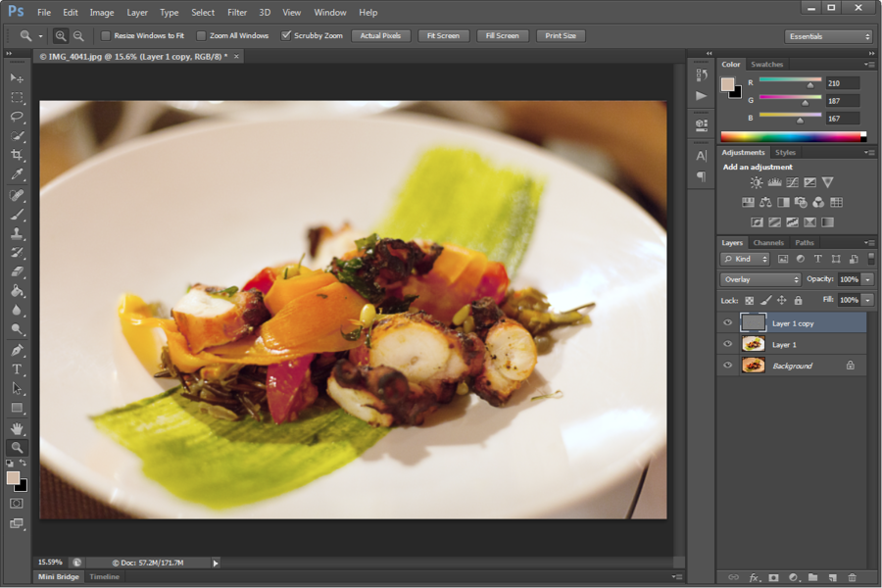
Task: Select the Horizontal Type tool
Action: coord(17,369)
